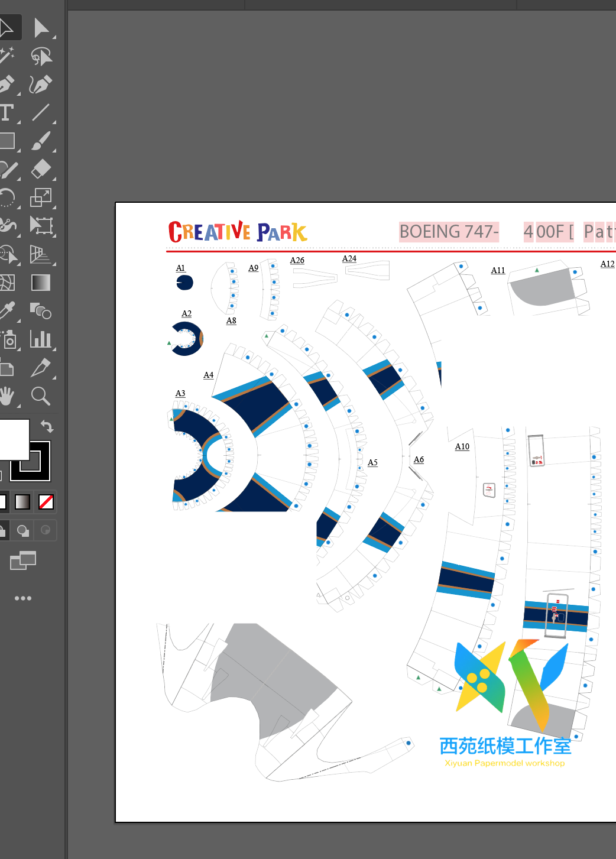Choose the Eyedropper tool

(x=7, y=310)
